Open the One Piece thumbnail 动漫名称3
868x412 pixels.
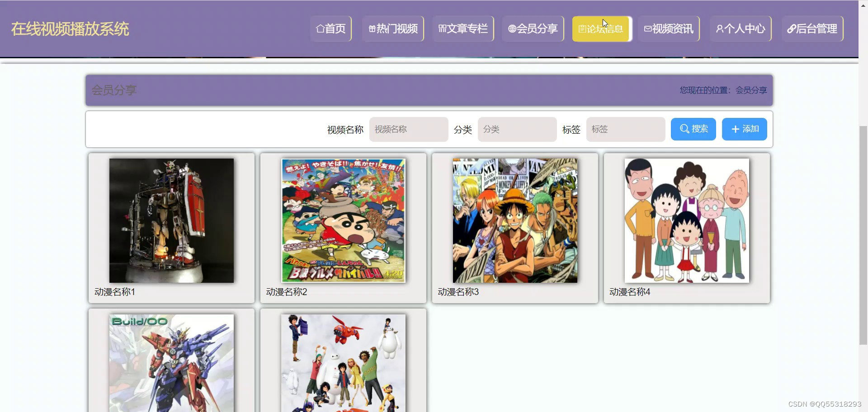(515, 220)
